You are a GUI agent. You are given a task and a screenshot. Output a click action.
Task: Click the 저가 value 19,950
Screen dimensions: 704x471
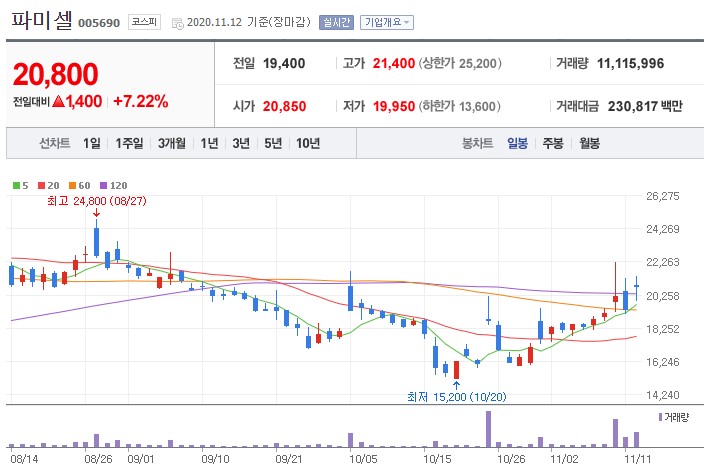coord(394,106)
